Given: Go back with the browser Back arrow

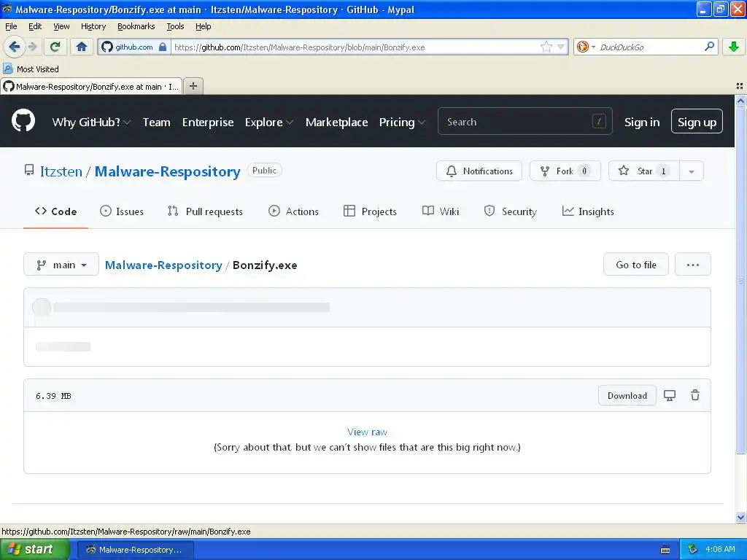Looking at the screenshot, I should (x=13, y=47).
